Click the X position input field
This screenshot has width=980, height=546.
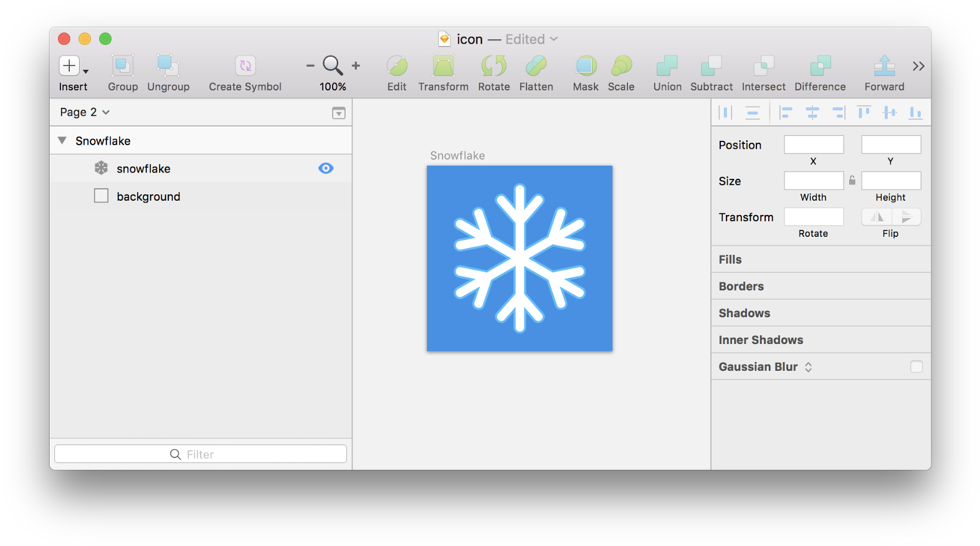pos(814,145)
